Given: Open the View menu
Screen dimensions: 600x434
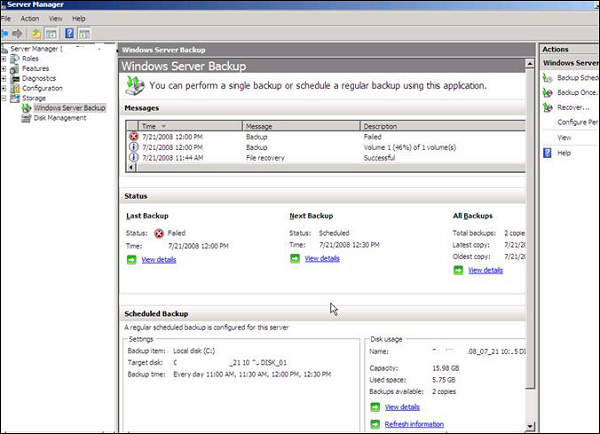Looking at the screenshot, I should coord(54,18).
